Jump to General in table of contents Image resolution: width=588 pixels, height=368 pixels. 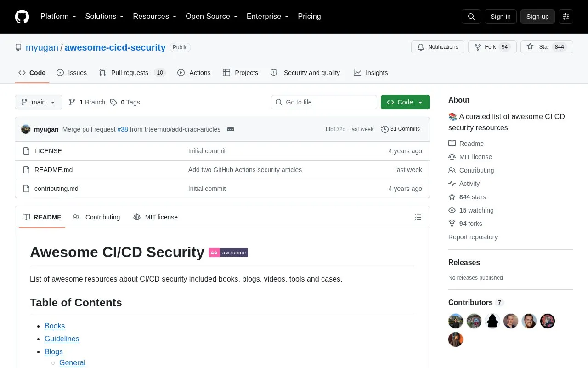tap(72, 362)
